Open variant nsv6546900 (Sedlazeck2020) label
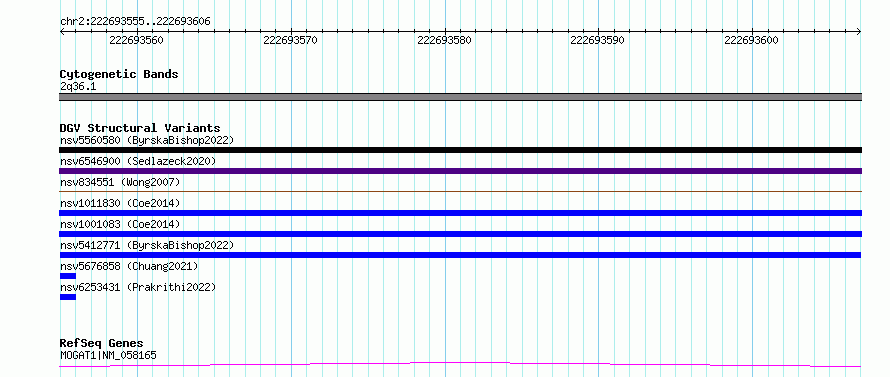The image size is (890, 377). (x=138, y=161)
